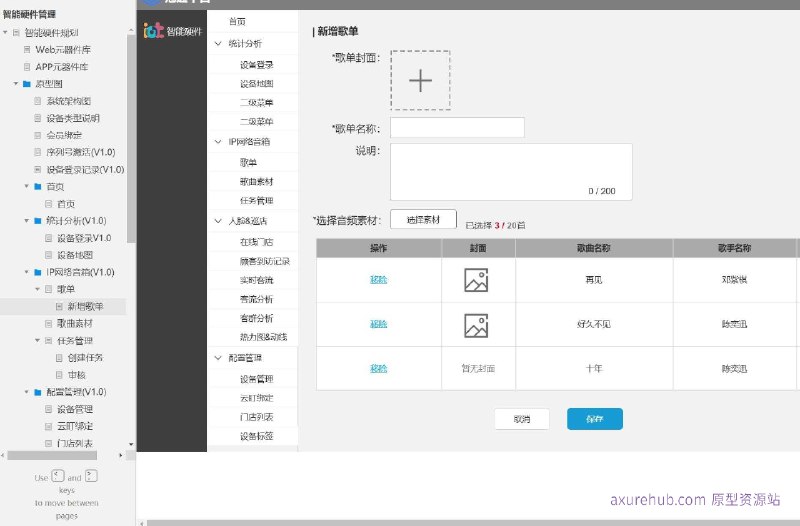Open 设备登录 menu item
800x526 pixels.
coord(257,65)
